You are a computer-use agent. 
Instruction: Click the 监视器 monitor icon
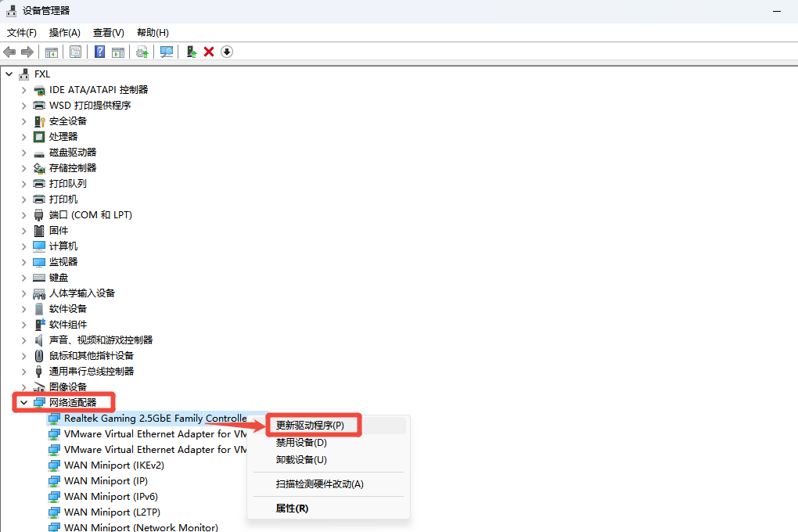point(39,262)
